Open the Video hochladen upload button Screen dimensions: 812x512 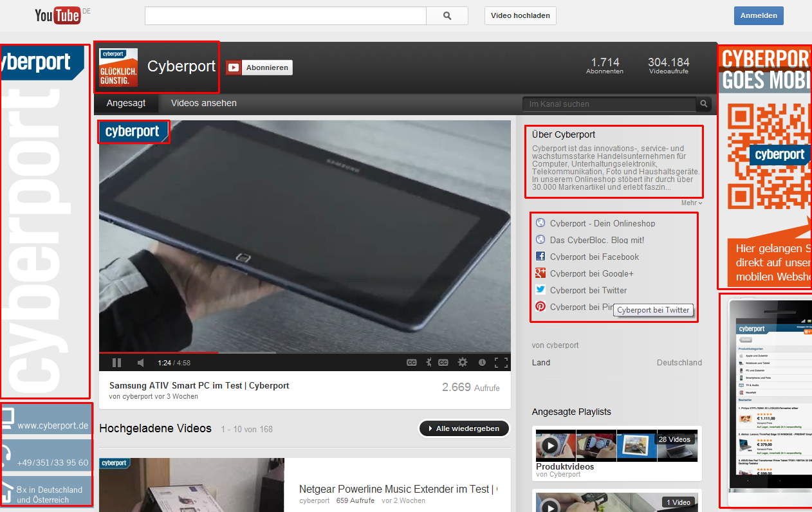[x=521, y=15]
